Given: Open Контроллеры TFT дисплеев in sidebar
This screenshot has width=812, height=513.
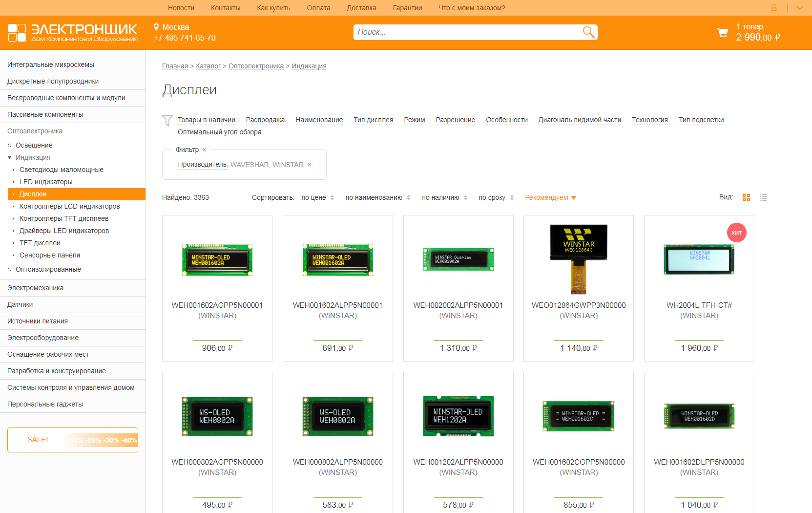Looking at the screenshot, I should pyautogui.click(x=64, y=218).
